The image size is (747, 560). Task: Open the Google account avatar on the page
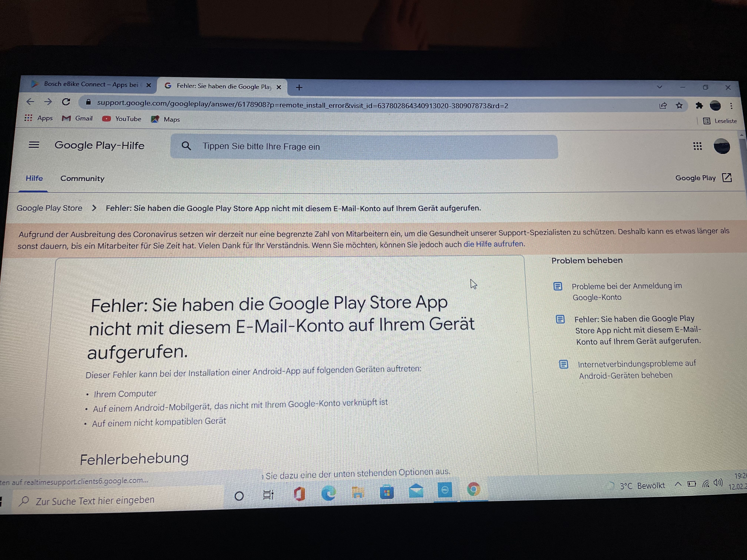[722, 146]
